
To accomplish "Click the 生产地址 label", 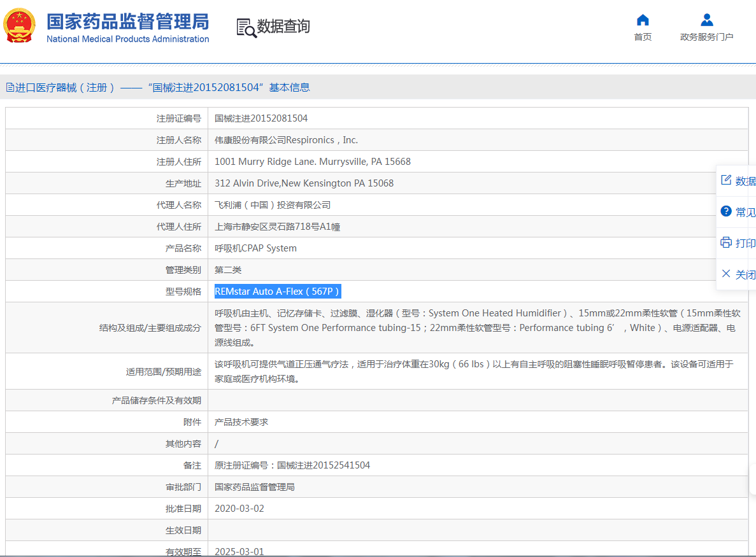I will 183,183.
